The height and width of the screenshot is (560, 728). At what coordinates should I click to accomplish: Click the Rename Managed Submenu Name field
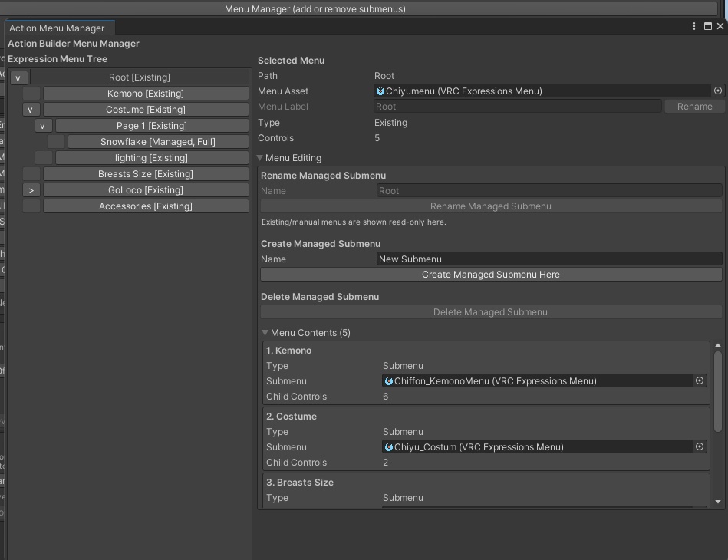pyautogui.click(x=548, y=191)
